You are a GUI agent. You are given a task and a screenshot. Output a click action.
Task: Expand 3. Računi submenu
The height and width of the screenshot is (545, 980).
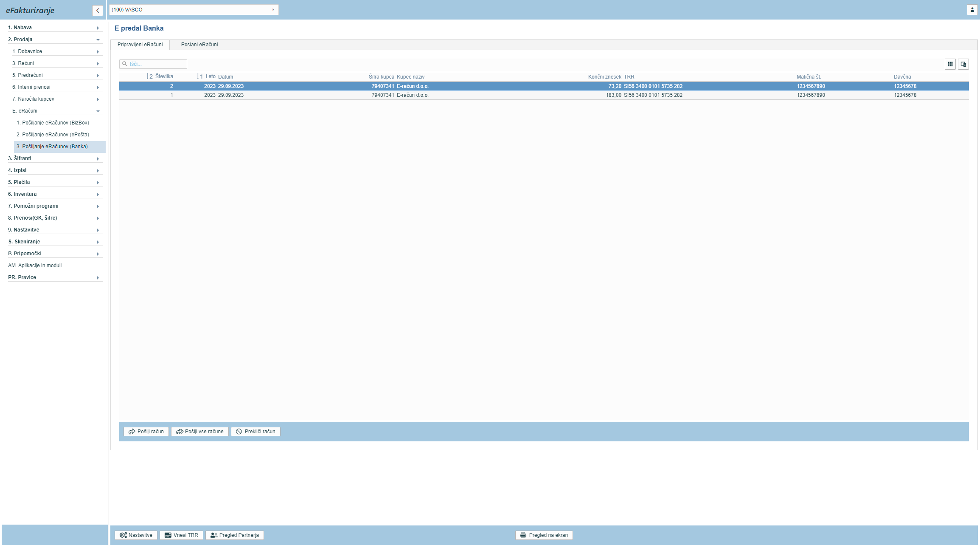click(57, 63)
